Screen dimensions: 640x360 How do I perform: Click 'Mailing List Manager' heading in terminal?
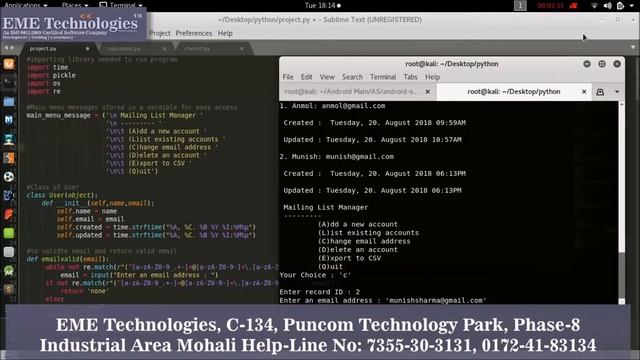click(x=326, y=207)
